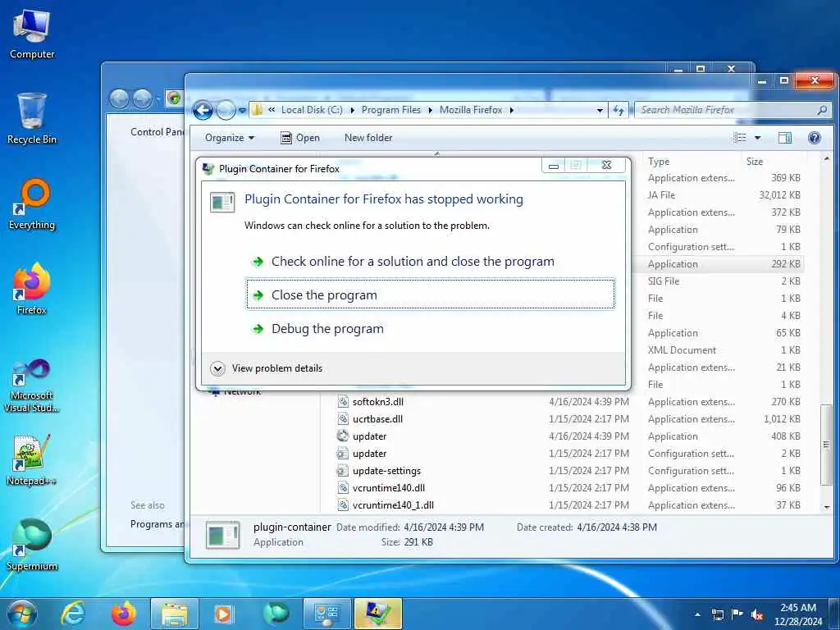
Task: Expand the arrow after Local Disk (C:) breadcrumb
Action: (352, 111)
